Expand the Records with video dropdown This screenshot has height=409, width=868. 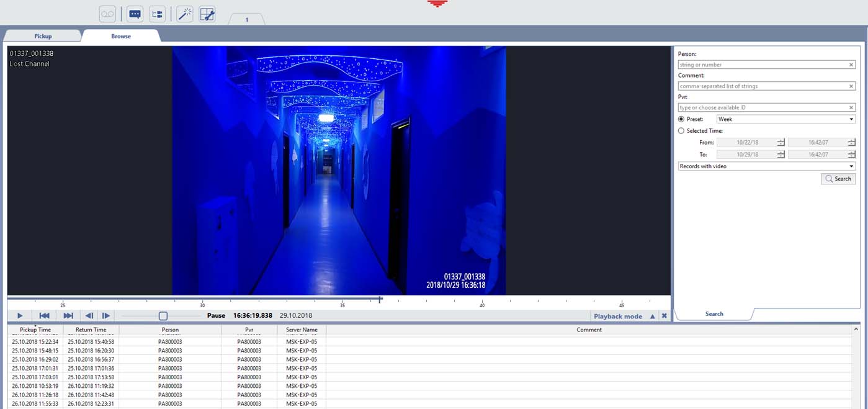(x=767, y=166)
